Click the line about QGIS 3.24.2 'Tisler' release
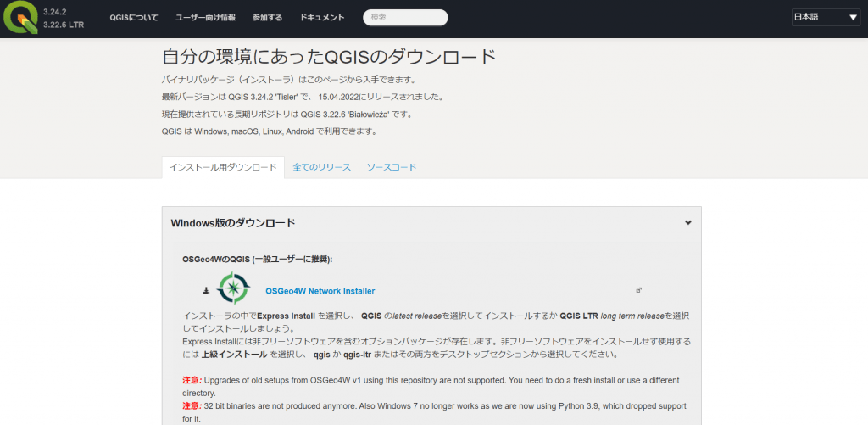Screen dimensions: 868x425 point(303,97)
